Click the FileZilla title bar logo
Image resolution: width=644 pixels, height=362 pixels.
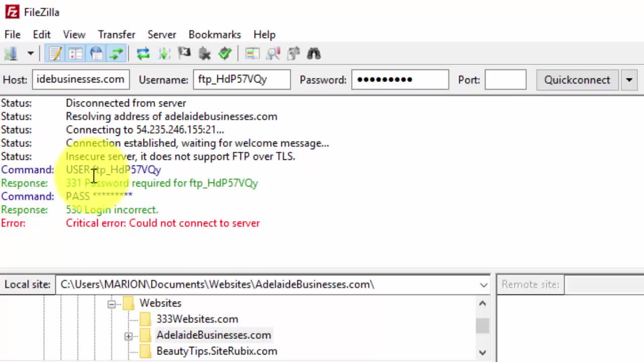(12, 12)
